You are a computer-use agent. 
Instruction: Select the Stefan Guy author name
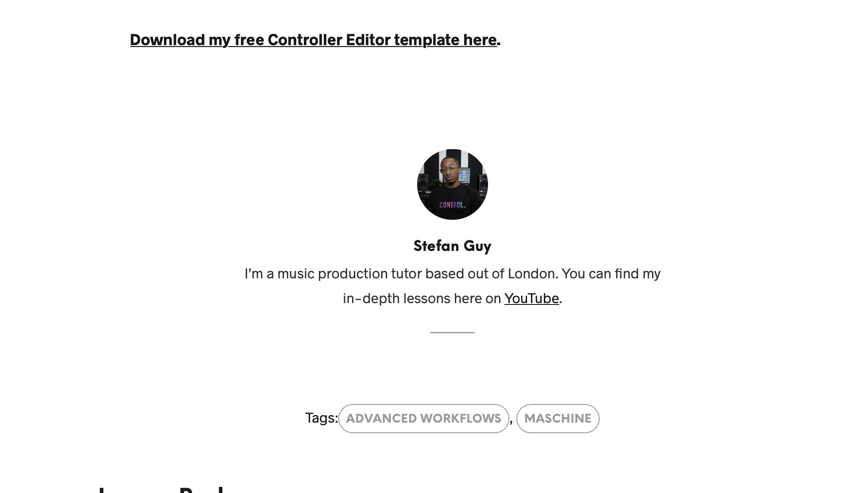(x=452, y=246)
